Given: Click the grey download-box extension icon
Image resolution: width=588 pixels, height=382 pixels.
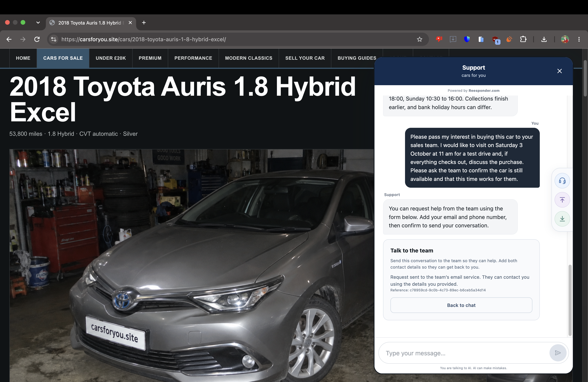Looking at the screenshot, I should [x=453, y=39].
